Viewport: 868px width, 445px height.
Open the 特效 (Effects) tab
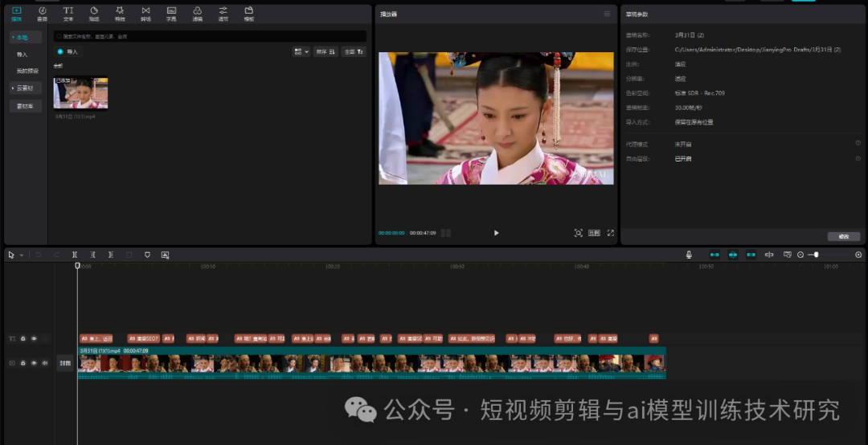[x=120, y=14]
